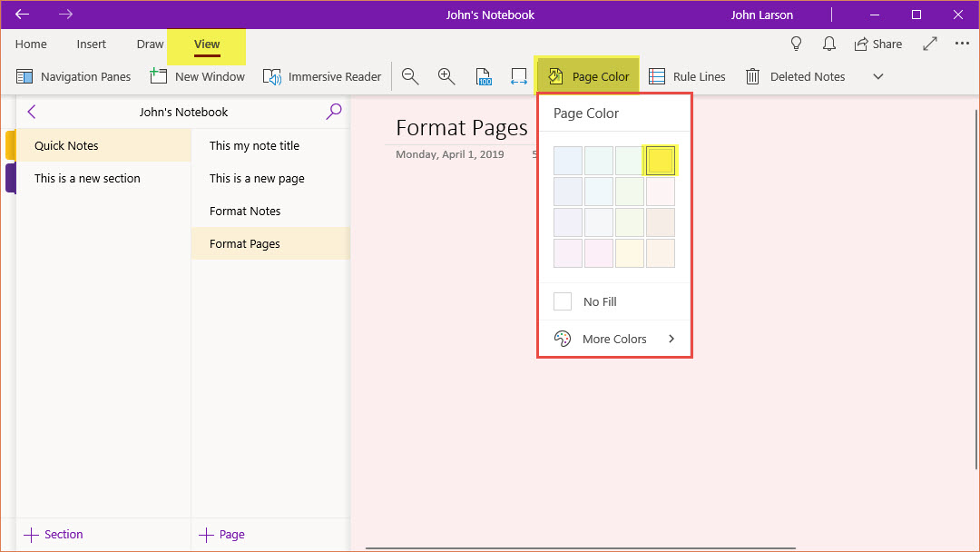The height and width of the screenshot is (552, 980).
Task: Switch to the Insert tab
Action: point(92,44)
